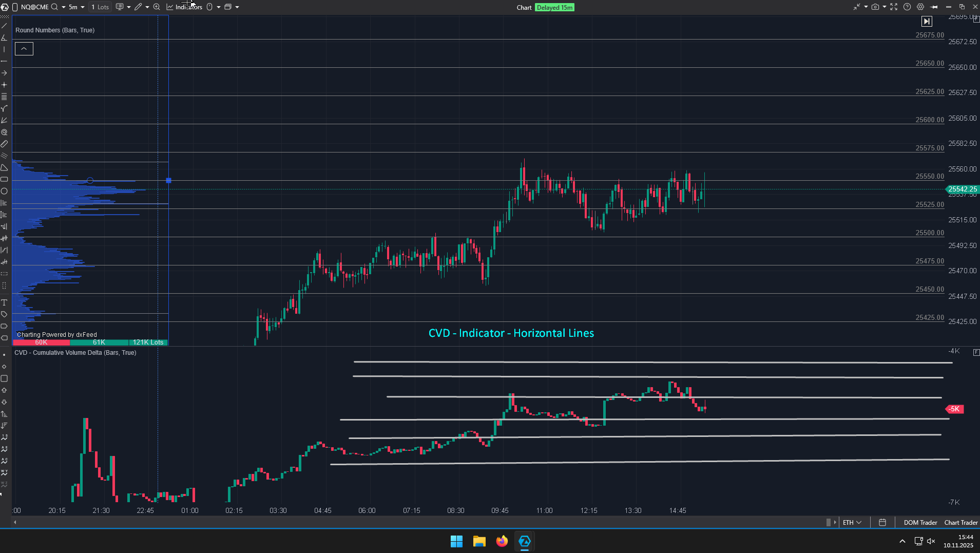The height and width of the screenshot is (553, 980).
Task: Open the DOM Trader panel
Action: (920, 523)
